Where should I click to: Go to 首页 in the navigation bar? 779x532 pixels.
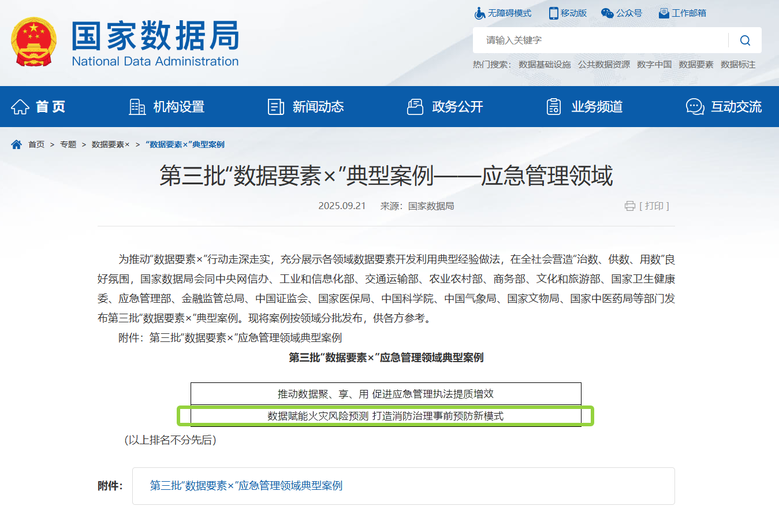coord(39,107)
